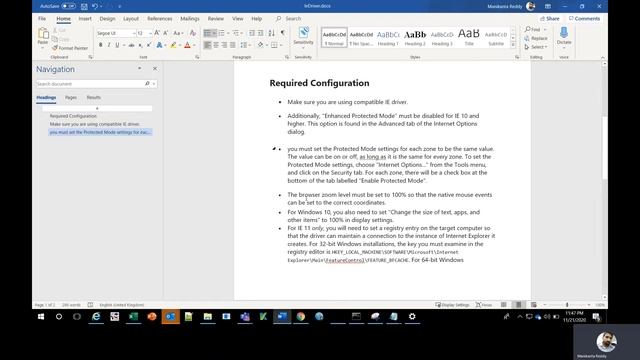Close the Navigation pane

[155, 69]
